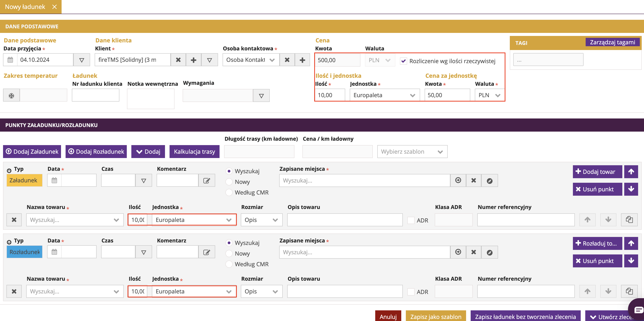644x321 pixels.
Task: Open the Rozmiar Opis dropdown in the loading row
Action: coord(261,220)
